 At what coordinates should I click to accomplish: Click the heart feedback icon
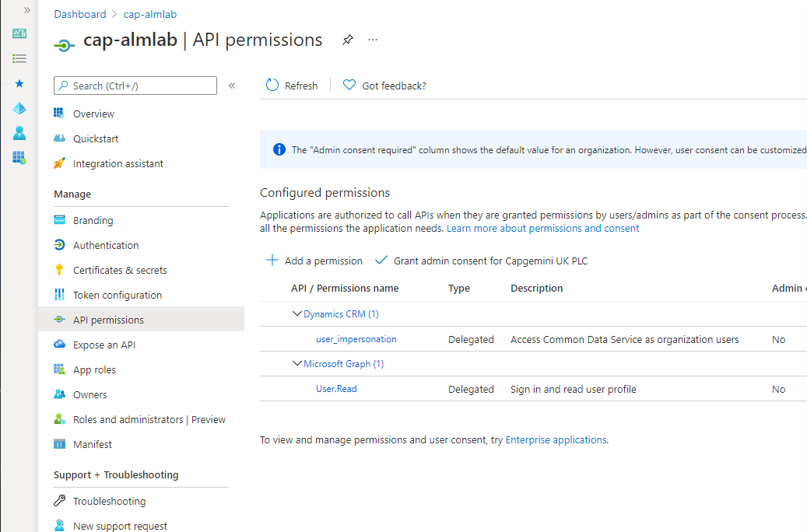pyautogui.click(x=349, y=85)
